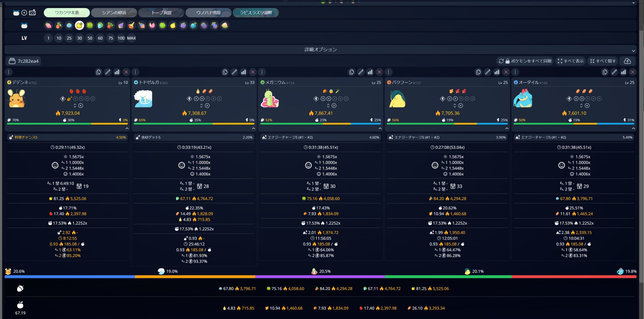644x319 pixels.
Task: Click the すべて隠す button
Action: pyautogui.click(x=603, y=61)
